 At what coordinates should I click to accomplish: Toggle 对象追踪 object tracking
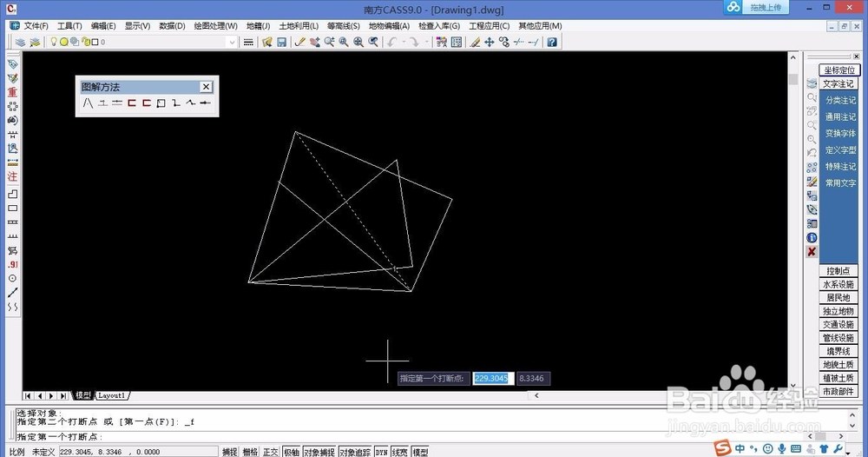point(355,452)
